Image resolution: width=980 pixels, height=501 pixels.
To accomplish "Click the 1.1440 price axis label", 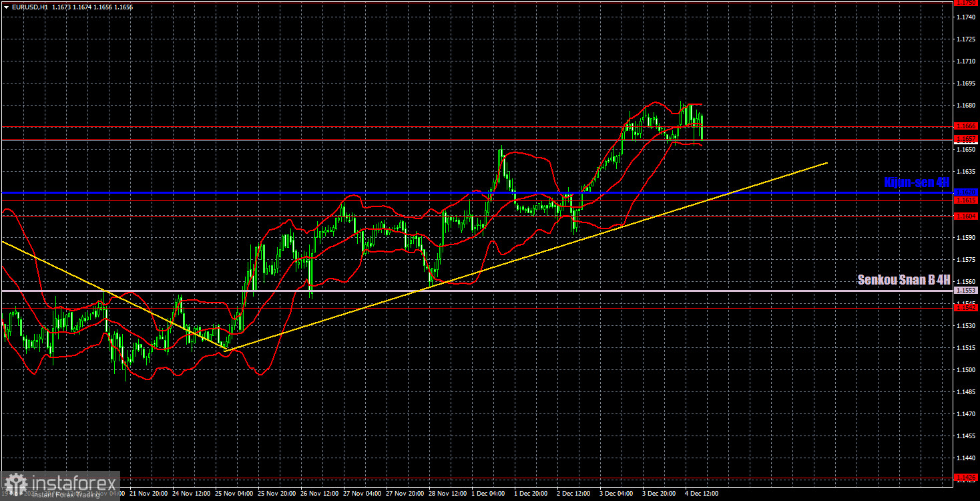I will pos(966,458).
